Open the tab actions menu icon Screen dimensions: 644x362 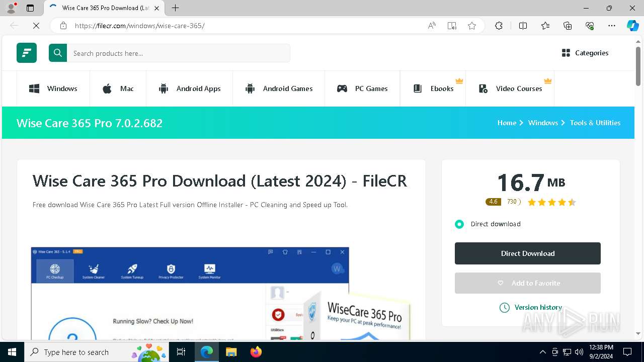[x=30, y=8]
